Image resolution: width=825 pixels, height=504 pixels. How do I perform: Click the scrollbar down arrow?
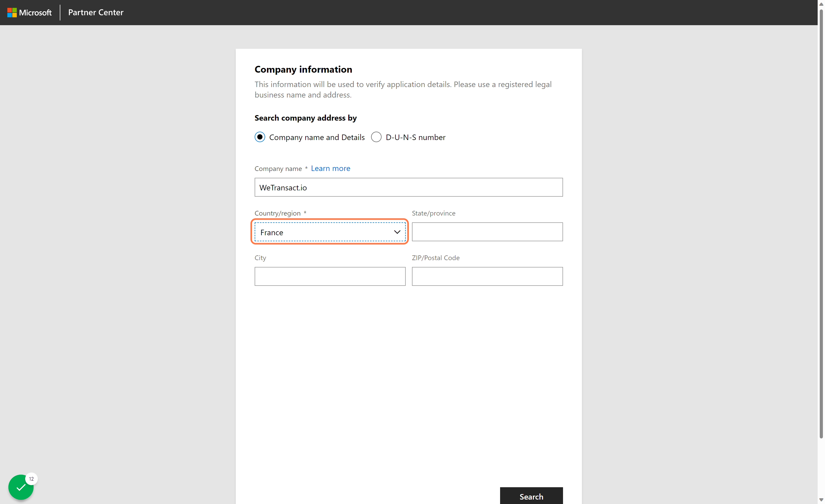tap(821, 500)
